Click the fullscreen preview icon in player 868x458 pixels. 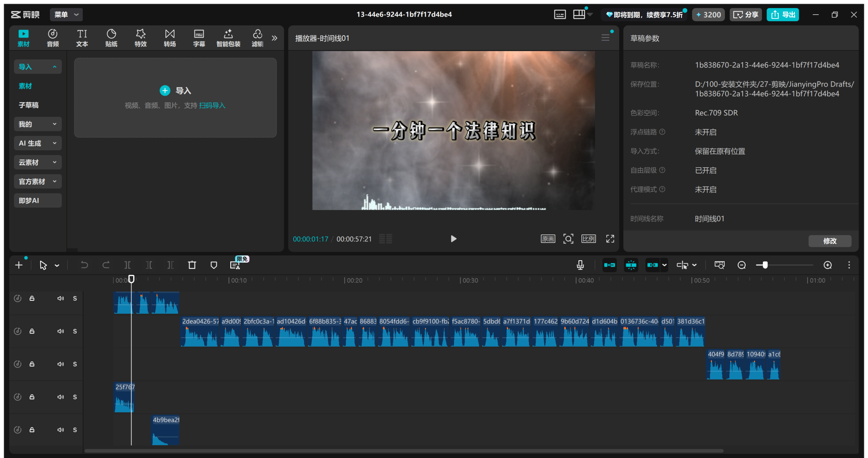(x=610, y=239)
